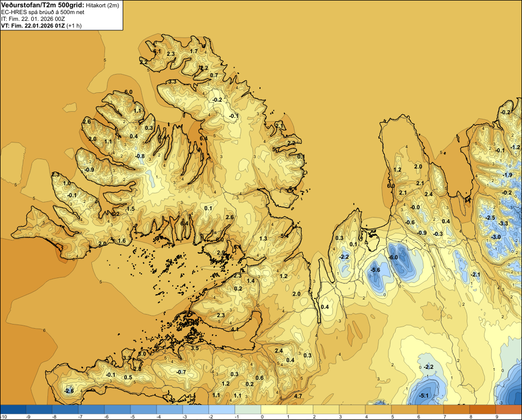Image resolution: width=522 pixels, height=420 pixels.
Task: Click the legend swatch between -4 and -3
Action: coord(170,410)
